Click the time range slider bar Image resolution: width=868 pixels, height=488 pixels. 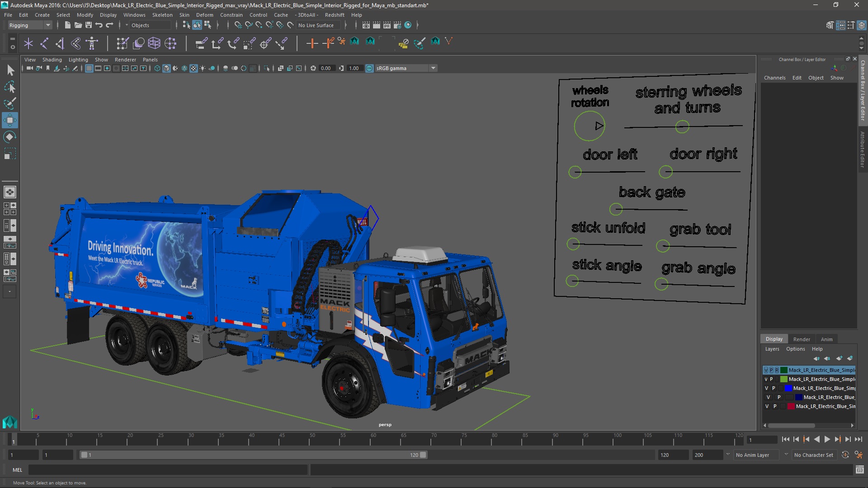coord(253,455)
